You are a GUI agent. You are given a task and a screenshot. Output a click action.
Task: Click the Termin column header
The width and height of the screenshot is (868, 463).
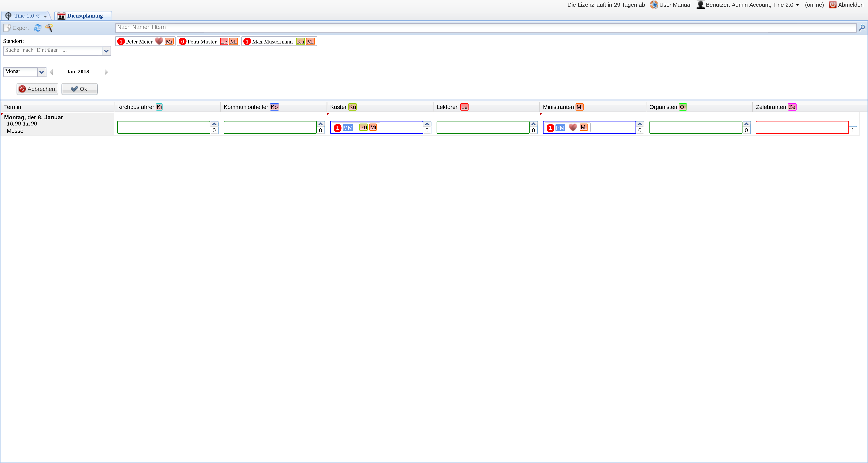(57, 107)
